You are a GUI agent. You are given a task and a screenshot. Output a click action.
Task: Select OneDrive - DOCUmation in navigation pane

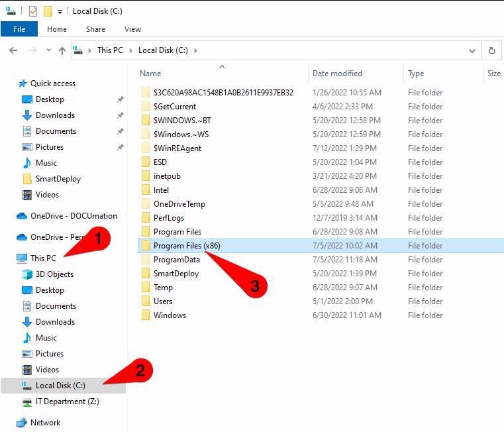click(x=74, y=216)
